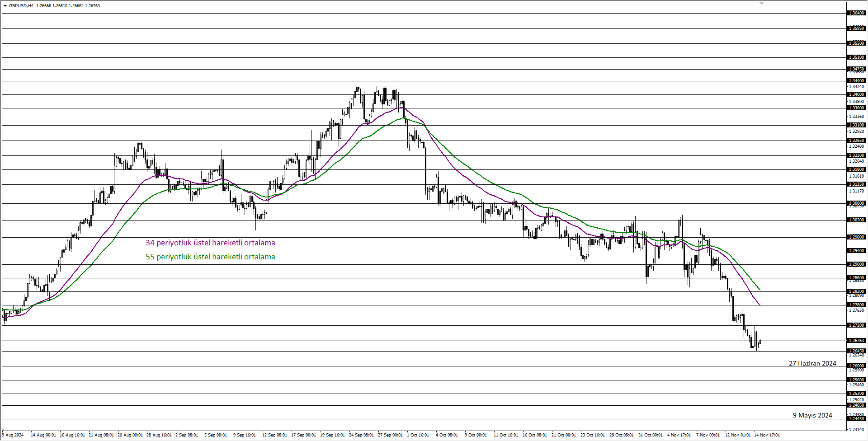The image size is (868, 441).
Task: Click the 1.32650 price level tag
Action: [x=856, y=141]
